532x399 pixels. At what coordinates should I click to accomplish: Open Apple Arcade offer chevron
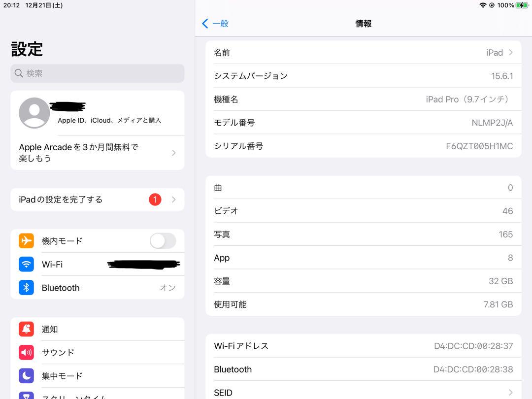click(x=174, y=153)
